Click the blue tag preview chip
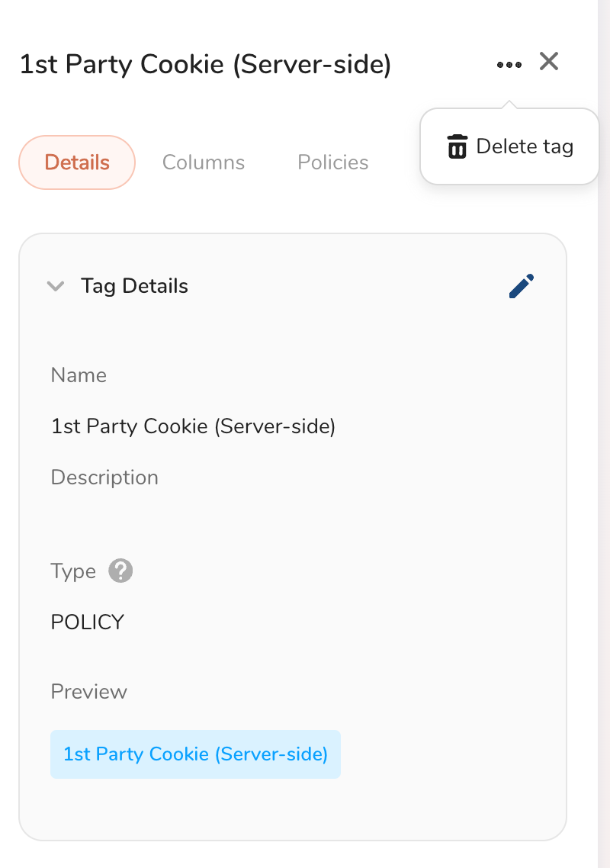Image resolution: width=610 pixels, height=868 pixels. tap(195, 754)
